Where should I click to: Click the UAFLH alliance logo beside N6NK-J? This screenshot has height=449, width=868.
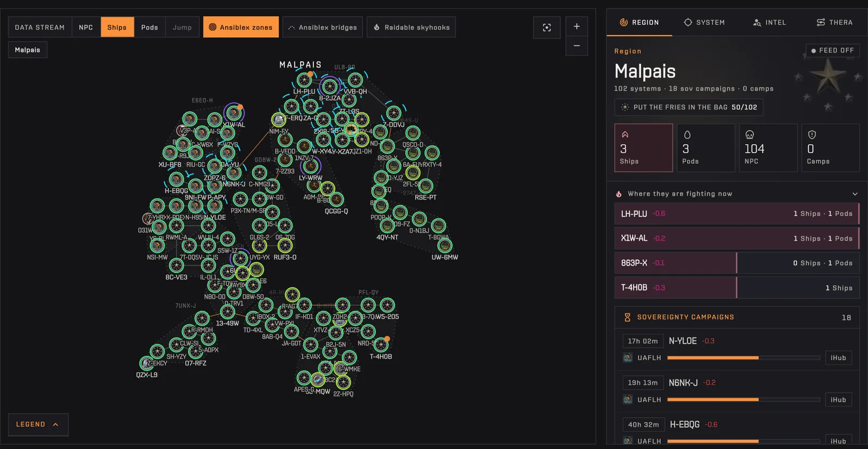click(x=628, y=400)
